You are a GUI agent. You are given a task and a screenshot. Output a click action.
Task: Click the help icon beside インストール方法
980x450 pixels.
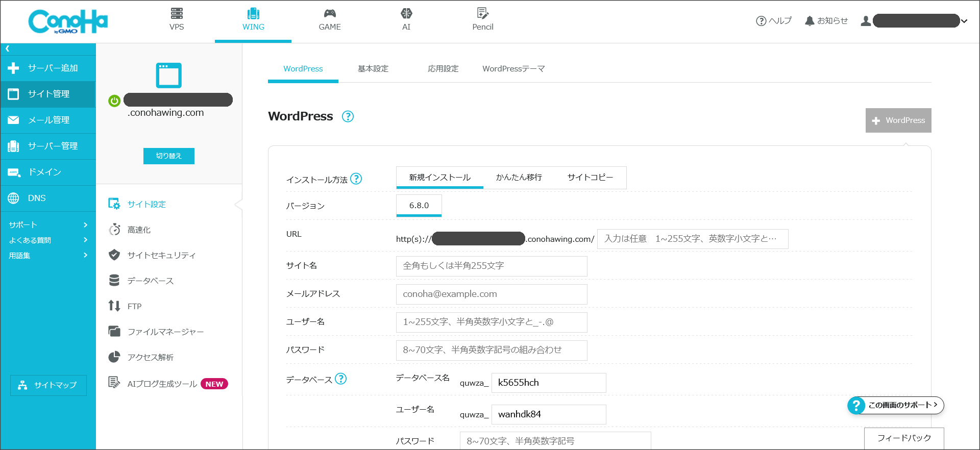pyautogui.click(x=356, y=179)
